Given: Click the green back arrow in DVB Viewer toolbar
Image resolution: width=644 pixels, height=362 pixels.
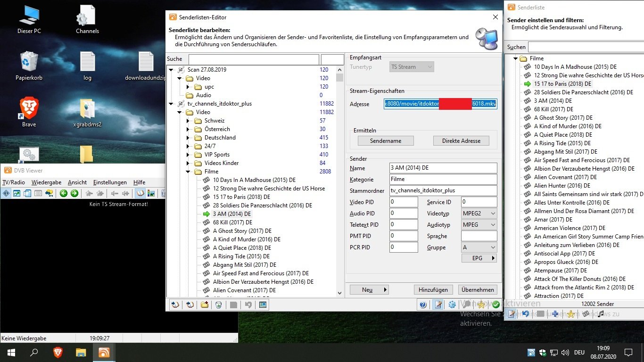Looking at the screenshot, I should (63, 193).
